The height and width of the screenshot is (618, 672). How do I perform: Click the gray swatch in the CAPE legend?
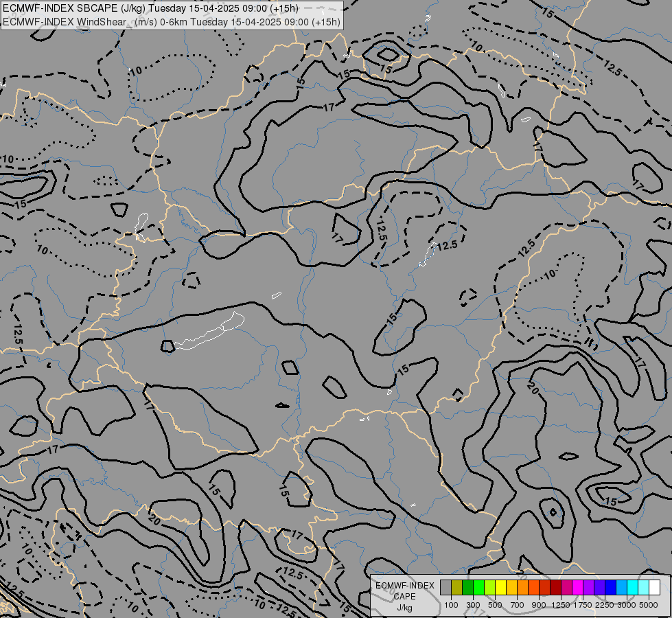click(445, 588)
